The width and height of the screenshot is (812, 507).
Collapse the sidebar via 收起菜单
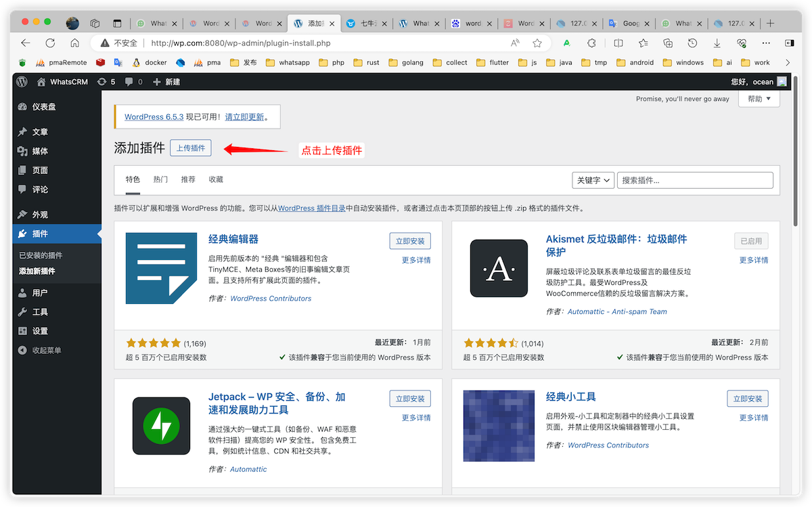click(39, 350)
